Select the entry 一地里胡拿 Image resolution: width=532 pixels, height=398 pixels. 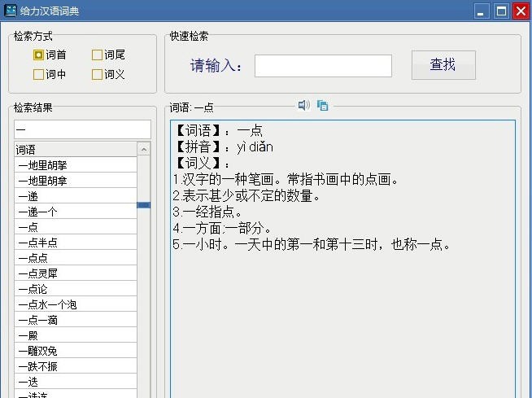[76, 181]
